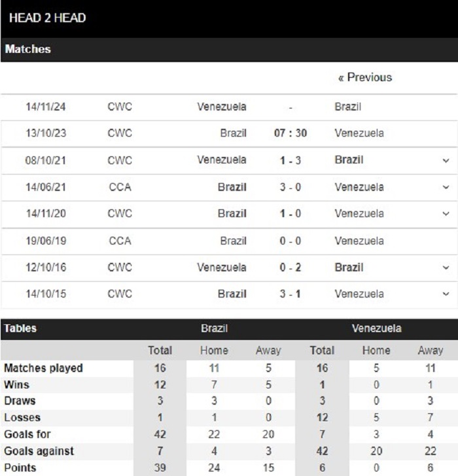Click the Away column under Venezuela
This screenshot has width=458, height=476.
[x=431, y=350]
